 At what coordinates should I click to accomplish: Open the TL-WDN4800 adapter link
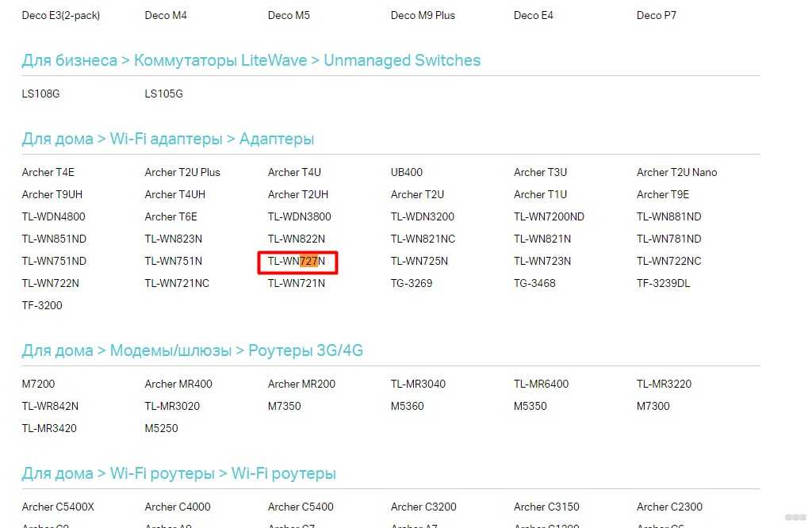[x=53, y=216]
